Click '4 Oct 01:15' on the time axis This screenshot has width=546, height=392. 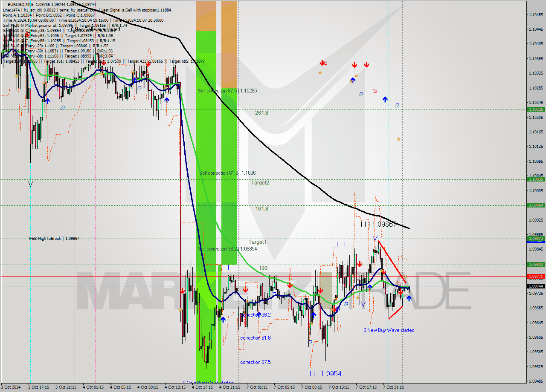click(93, 387)
